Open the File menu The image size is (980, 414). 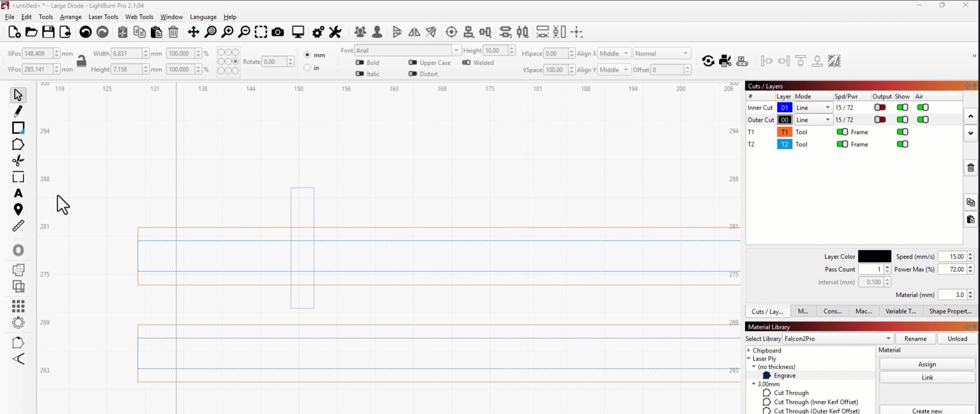pos(10,17)
